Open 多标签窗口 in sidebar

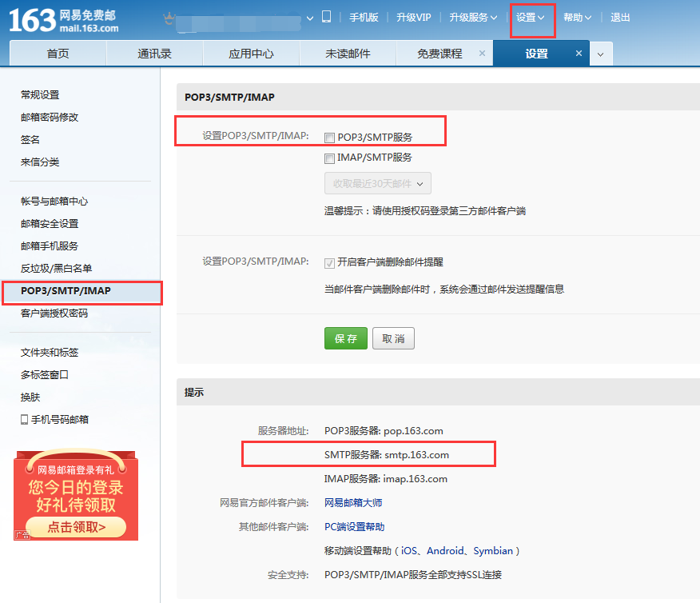[45, 375]
